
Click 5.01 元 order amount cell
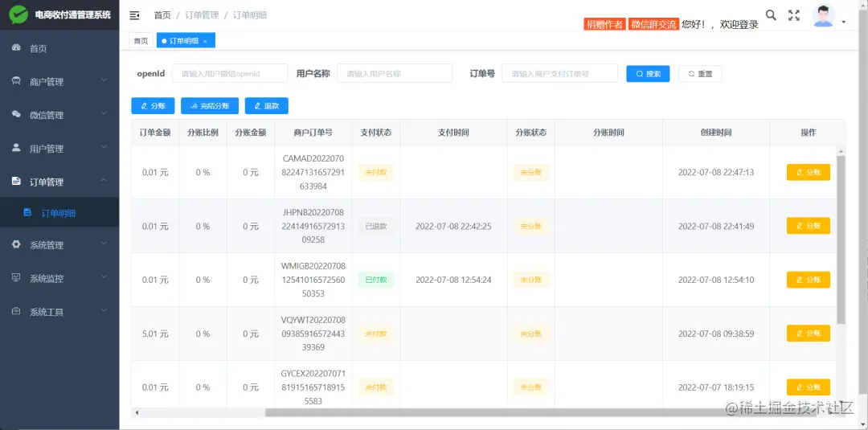(155, 334)
